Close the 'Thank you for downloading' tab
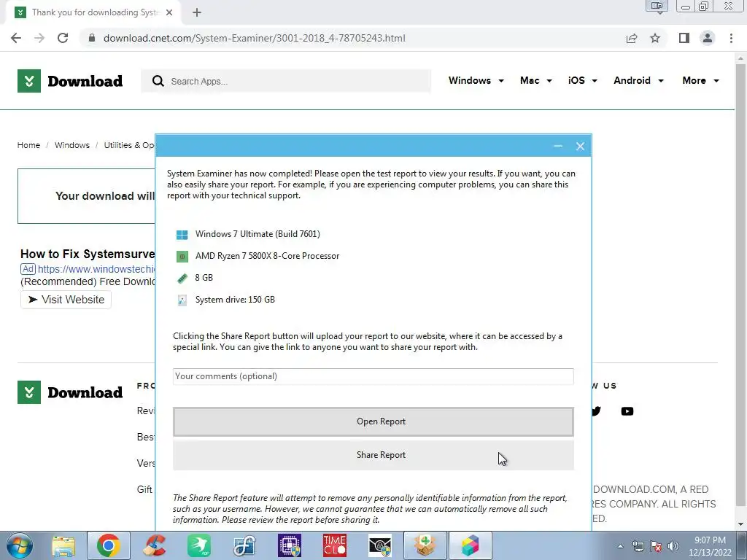The height and width of the screenshot is (560, 747). [x=169, y=12]
